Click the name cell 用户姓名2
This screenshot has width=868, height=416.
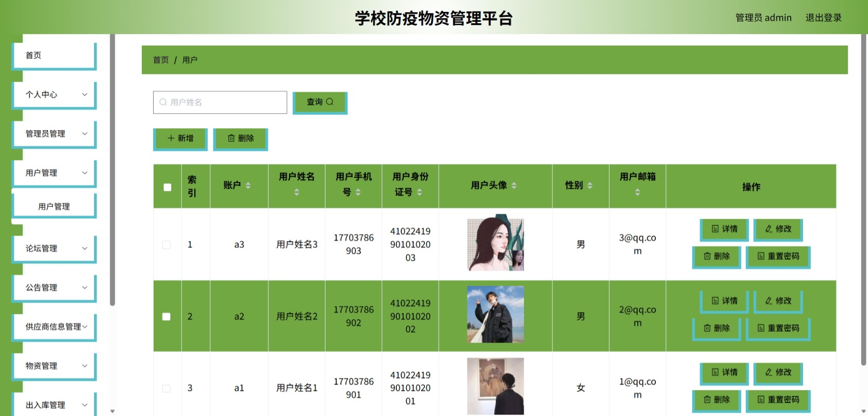tap(297, 316)
